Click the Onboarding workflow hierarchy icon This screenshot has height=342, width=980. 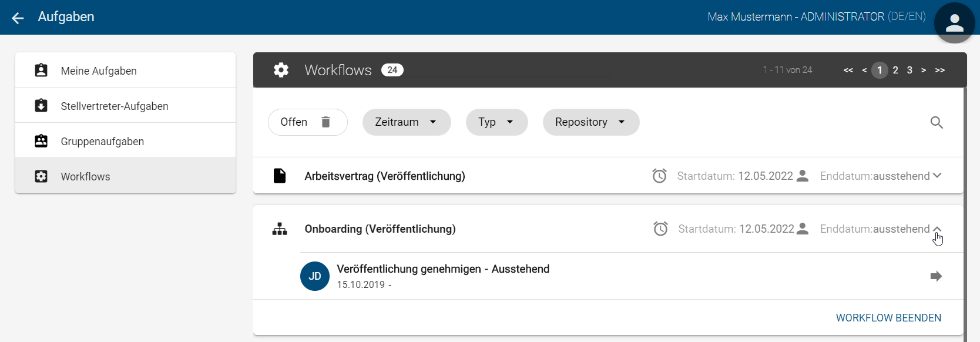tap(279, 229)
